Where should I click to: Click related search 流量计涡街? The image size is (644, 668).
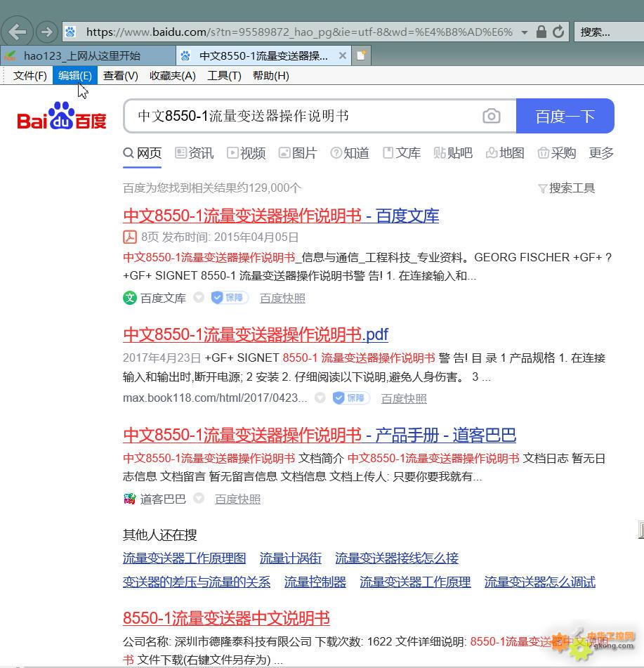click(291, 558)
